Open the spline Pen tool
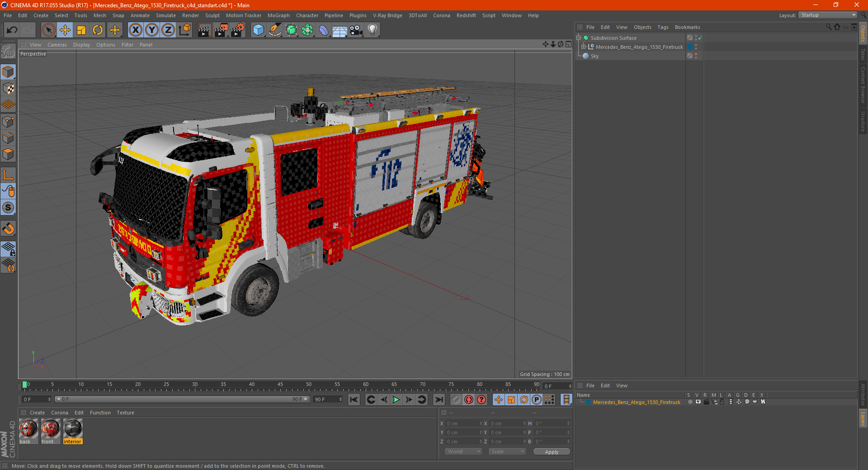Screen dimensions: 868x470 coord(274,30)
